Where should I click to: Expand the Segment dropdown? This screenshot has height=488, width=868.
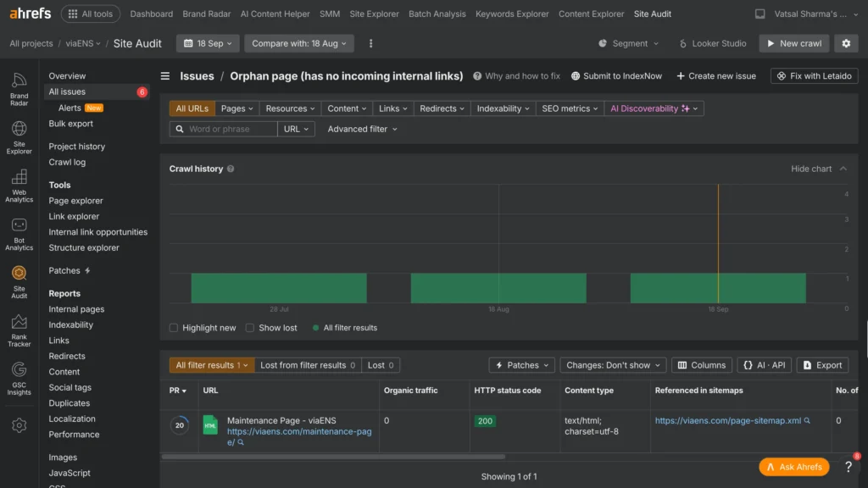tap(629, 43)
